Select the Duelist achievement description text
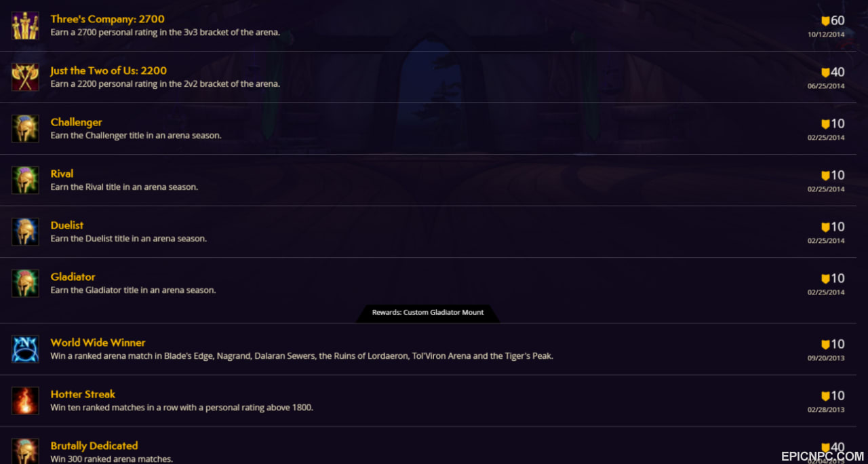Screen dimensions: 868x464 129,239
